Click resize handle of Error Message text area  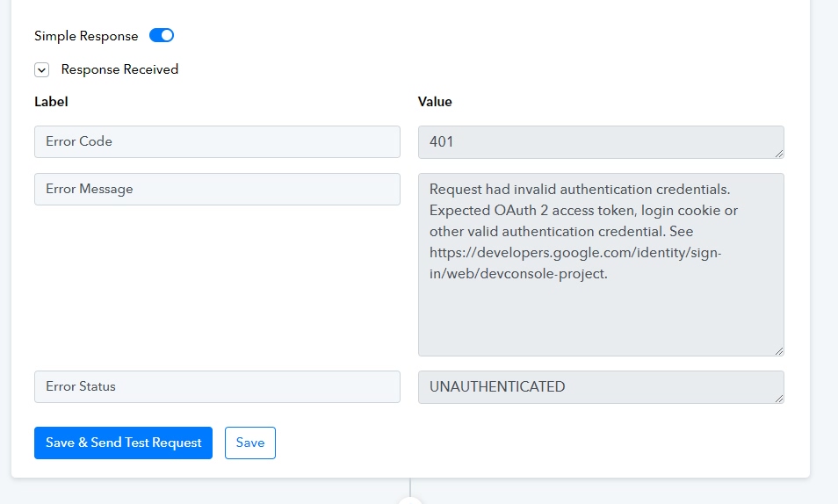coord(779,351)
